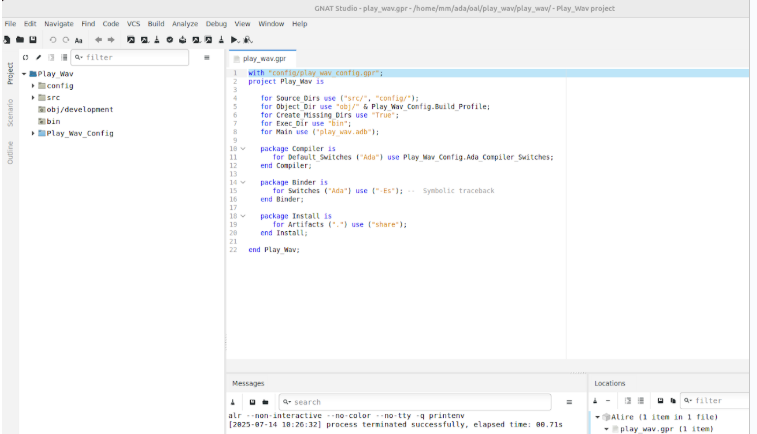
Task: Collapse all files in Locations toolbar
Action: (641, 401)
